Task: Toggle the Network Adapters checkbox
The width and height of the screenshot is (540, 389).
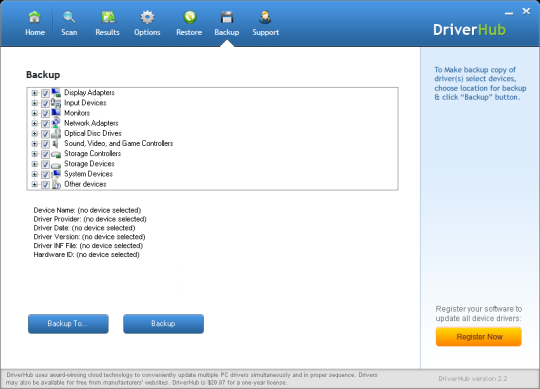Action: [45, 124]
